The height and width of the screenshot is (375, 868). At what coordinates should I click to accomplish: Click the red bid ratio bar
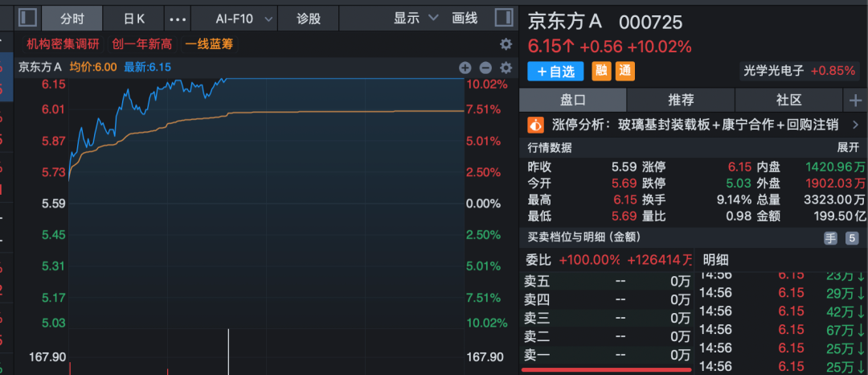click(x=606, y=369)
